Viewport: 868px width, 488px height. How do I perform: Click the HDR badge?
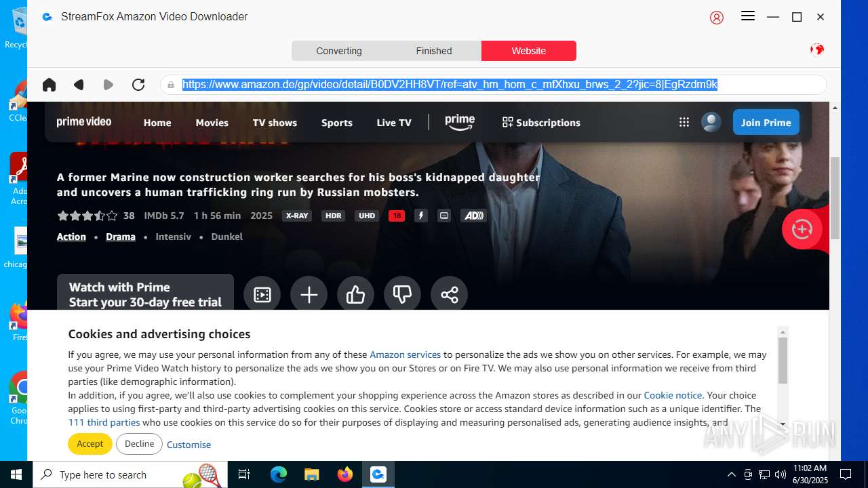333,216
